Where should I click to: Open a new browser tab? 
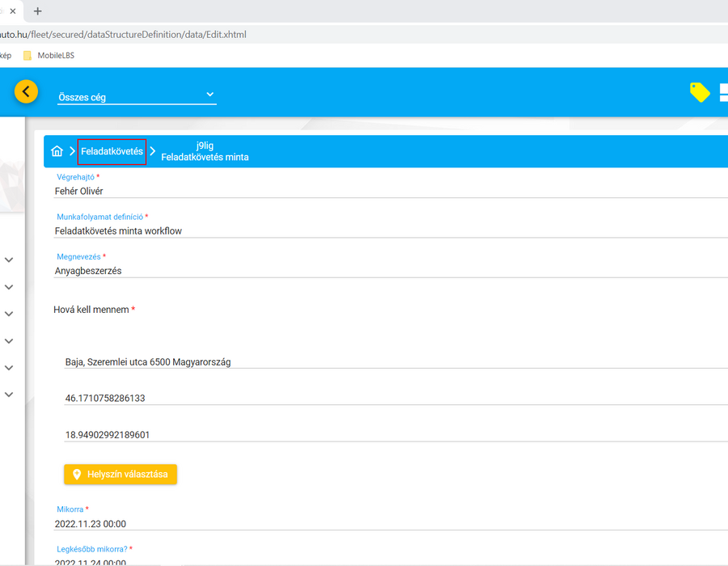pos(37,11)
